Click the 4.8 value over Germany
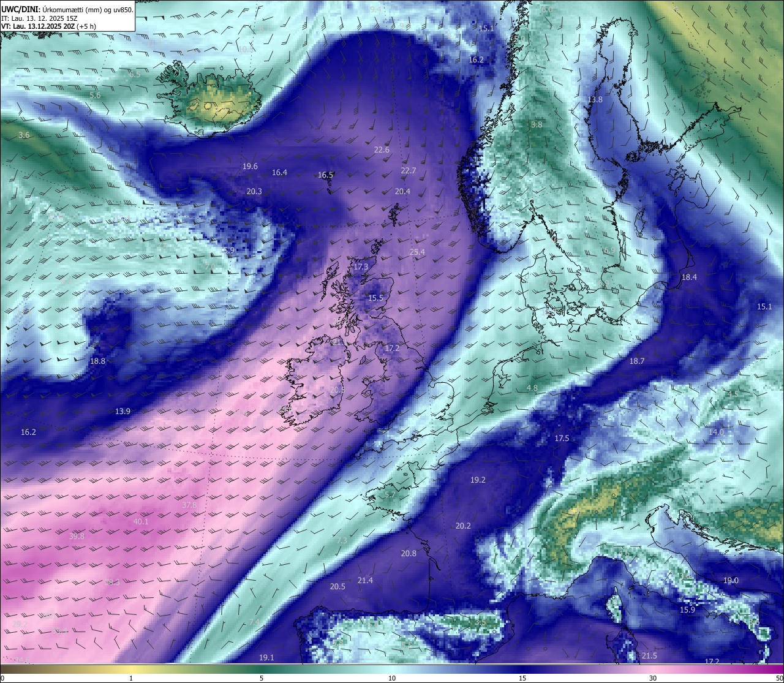This screenshot has width=784, height=683. click(532, 388)
